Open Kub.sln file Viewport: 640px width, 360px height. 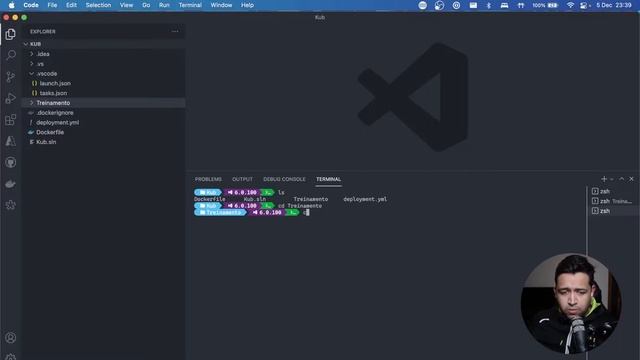104,142
